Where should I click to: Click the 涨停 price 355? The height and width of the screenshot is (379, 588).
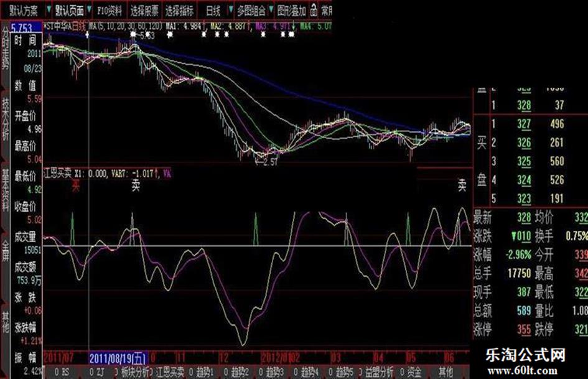524,330
